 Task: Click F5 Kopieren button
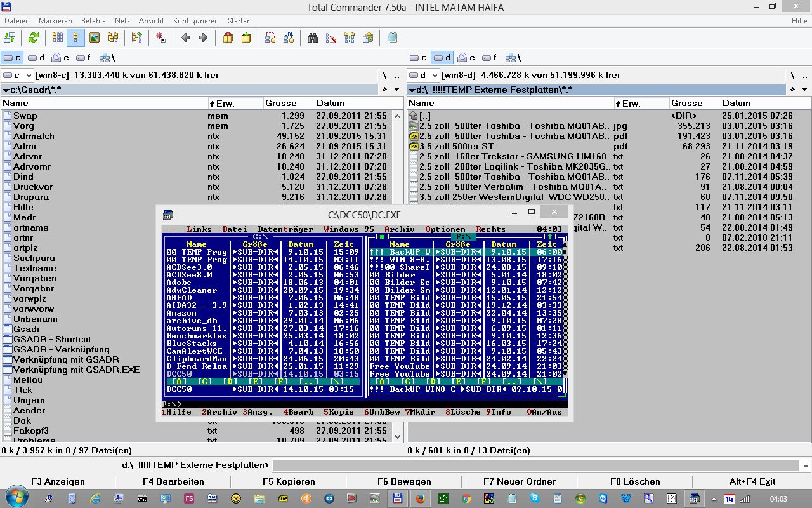[289, 481]
